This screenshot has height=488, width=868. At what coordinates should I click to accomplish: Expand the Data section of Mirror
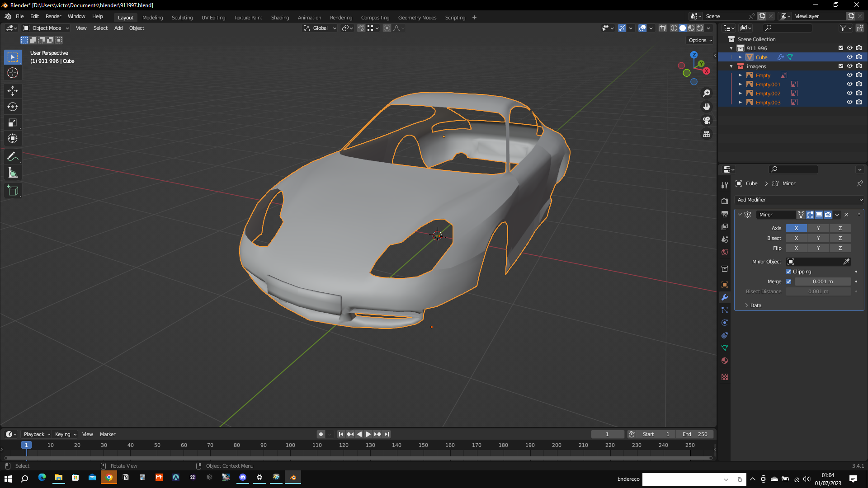[755, 305]
